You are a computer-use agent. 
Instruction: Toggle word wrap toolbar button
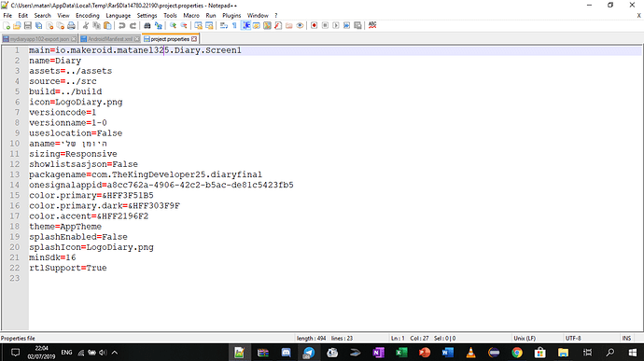tap(224, 25)
